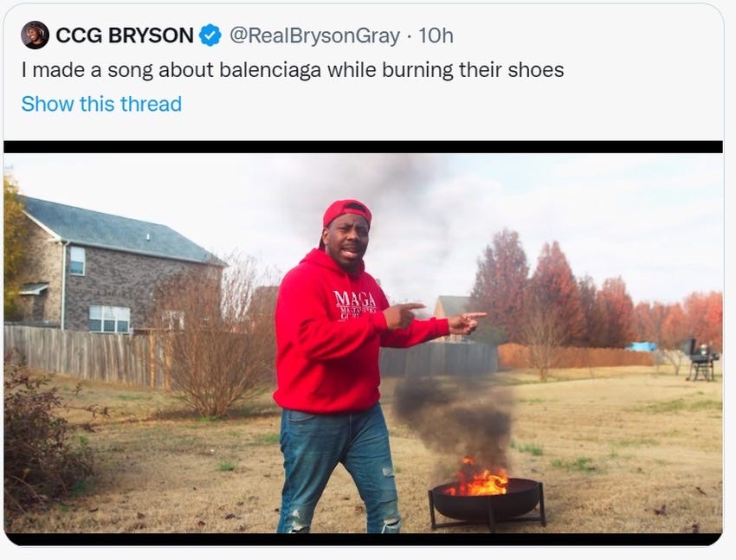Open CCG BRYSON's profile avatar

pyautogui.click(x=35, y=35)
